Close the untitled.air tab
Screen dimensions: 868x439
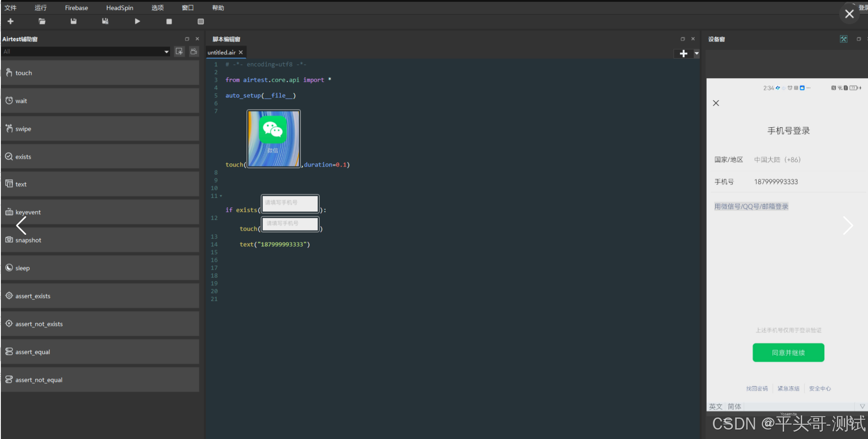point(241,52)
